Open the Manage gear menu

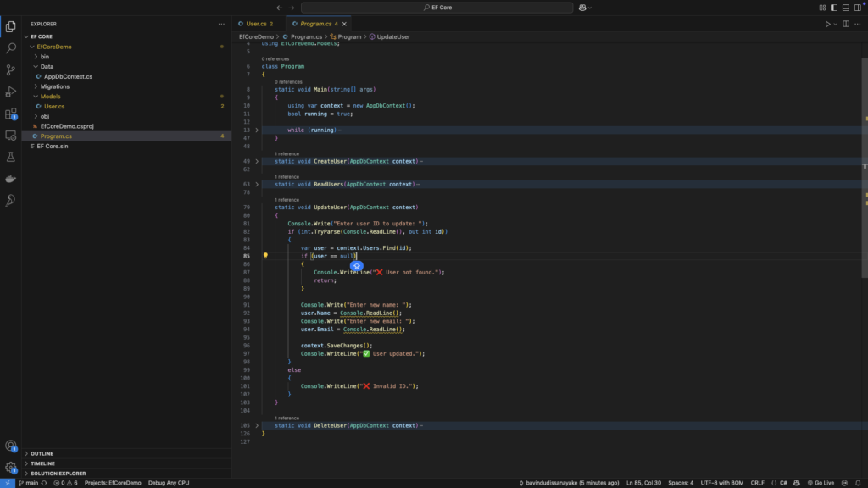10,467
